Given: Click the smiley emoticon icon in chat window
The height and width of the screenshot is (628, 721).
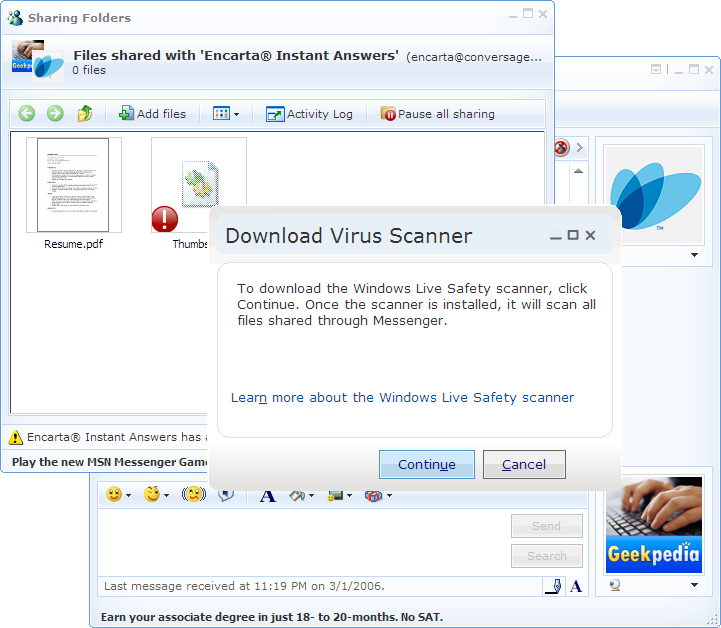Looking at the screenshot, I should point(114,495).
